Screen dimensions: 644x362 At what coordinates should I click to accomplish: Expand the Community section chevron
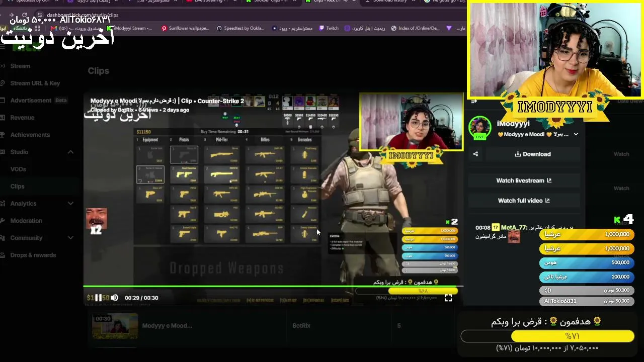click(70, 238)
